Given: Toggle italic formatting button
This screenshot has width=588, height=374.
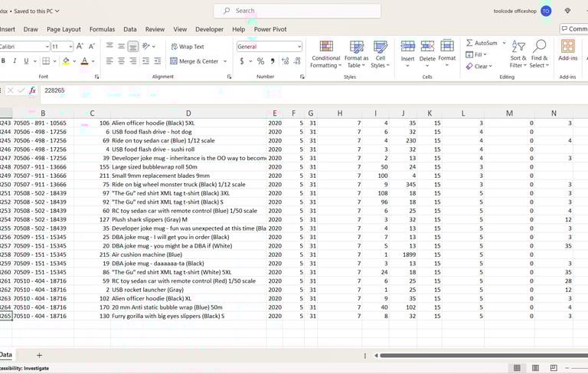Looking at the screenshot, I should [x=15, y=61].
